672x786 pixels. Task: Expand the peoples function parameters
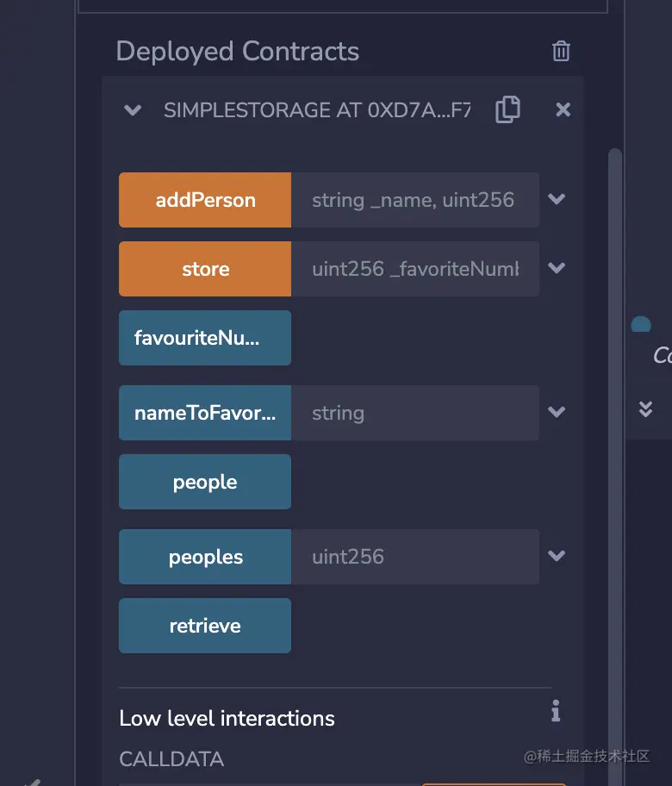point(557,556)
